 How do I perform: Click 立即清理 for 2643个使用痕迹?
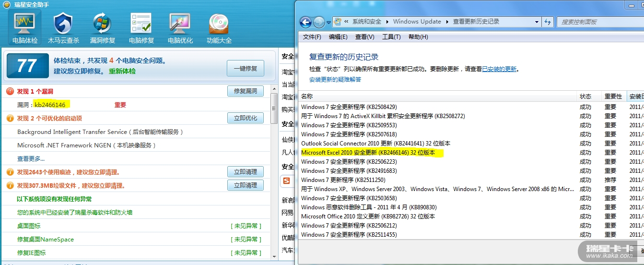246,172
